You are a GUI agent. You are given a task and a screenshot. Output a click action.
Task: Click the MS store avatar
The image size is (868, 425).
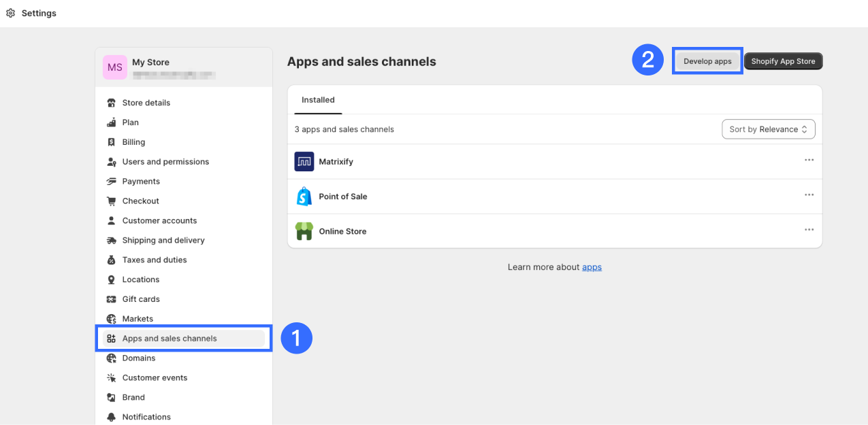pos(115,67)
